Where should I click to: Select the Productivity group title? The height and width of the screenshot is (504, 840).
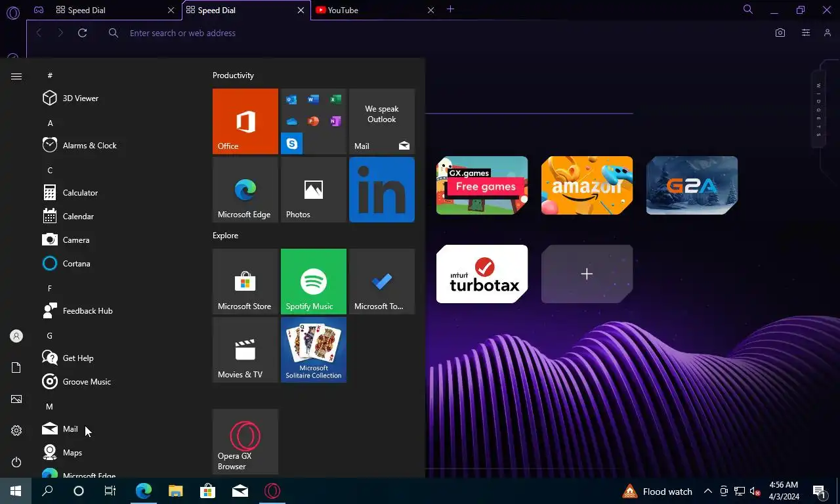pos(233,75)
